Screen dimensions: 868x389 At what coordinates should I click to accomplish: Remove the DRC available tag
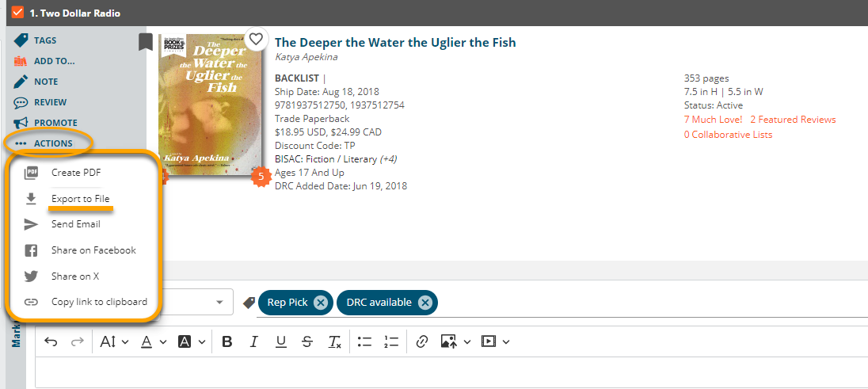click(424, 303)
